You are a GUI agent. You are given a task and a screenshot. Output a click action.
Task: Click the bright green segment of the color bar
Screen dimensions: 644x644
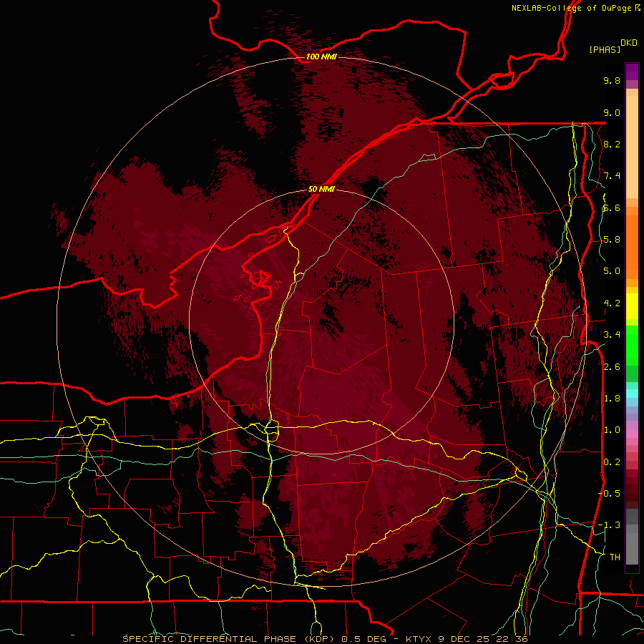click(x=632, y=345)
